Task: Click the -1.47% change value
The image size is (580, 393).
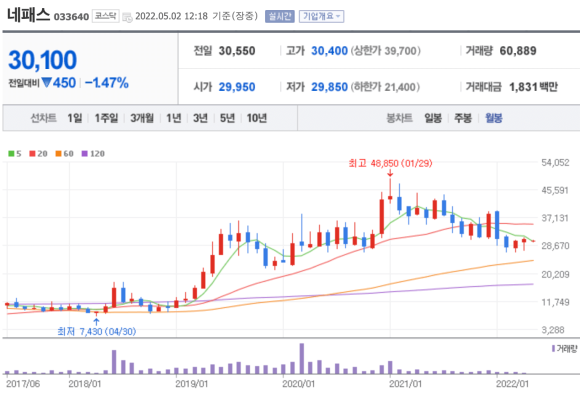Action: tap(107, 83)
